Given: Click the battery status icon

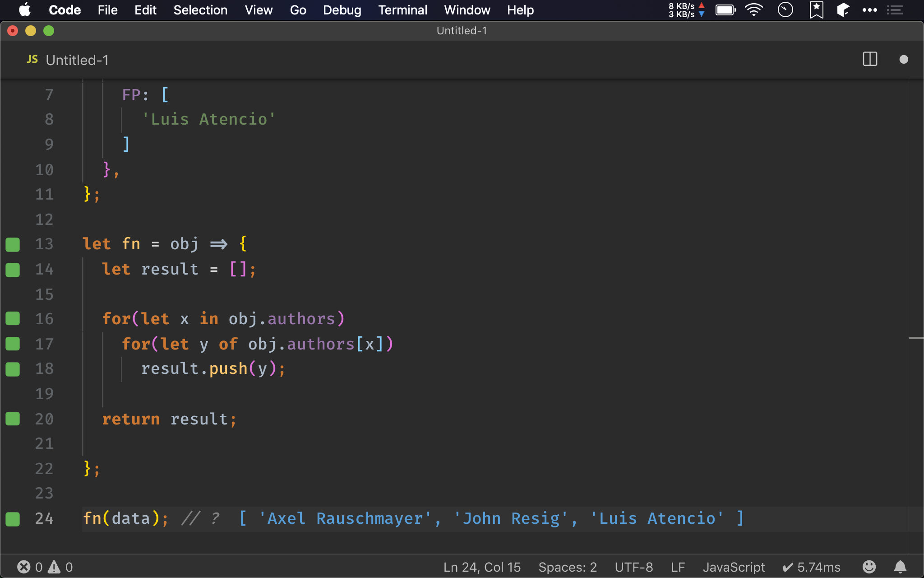Looking at the screenshot, I should click(x=725, y=10).
